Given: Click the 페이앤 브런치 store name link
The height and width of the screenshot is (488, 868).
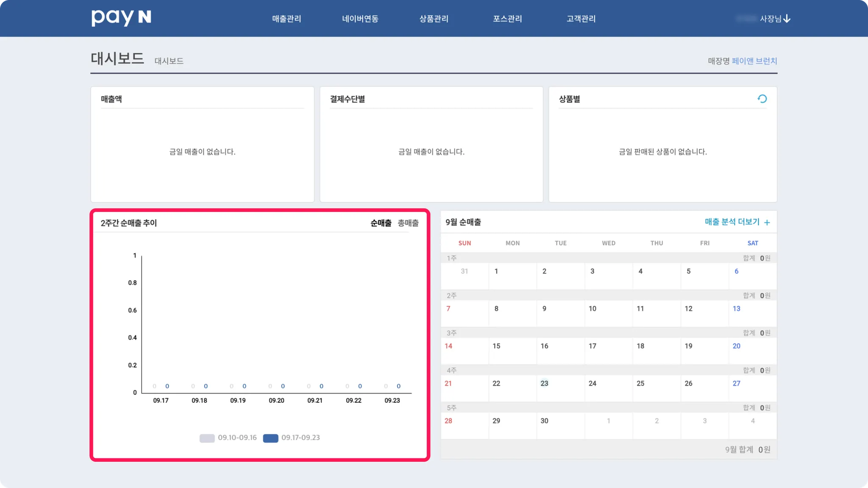Looking at the screenshot, I should point(754,61).
